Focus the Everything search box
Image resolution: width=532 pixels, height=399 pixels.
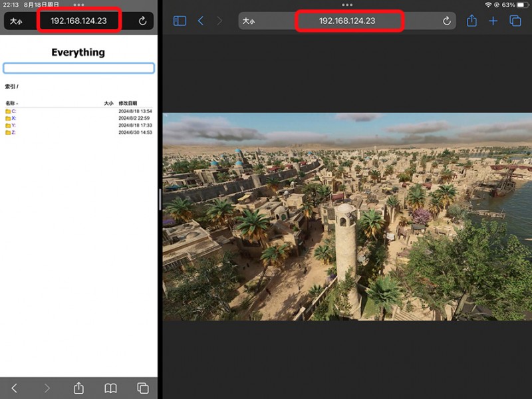tap(78, 68)
